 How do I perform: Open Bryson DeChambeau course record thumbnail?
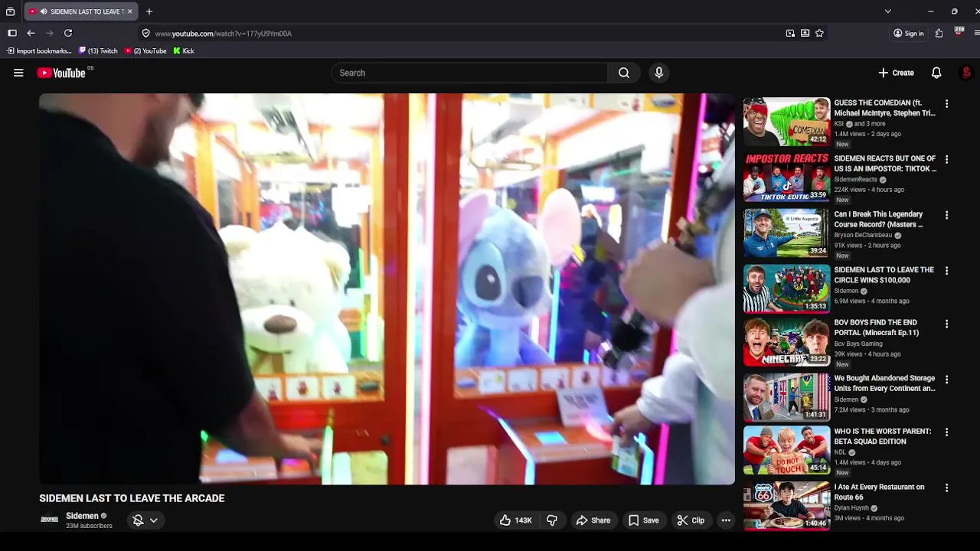(x=786, y=233)
